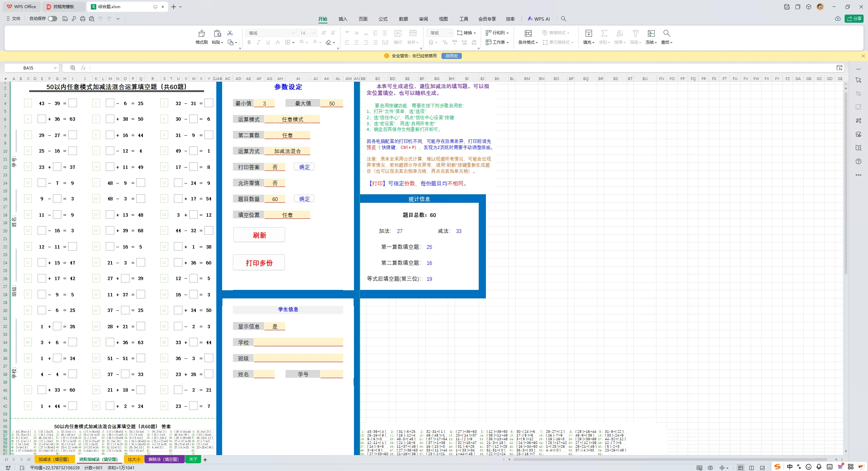Open the quick access customize chevron
Image resolution: width=868 pixels, height=471 pixels.
tap(118, 19)
